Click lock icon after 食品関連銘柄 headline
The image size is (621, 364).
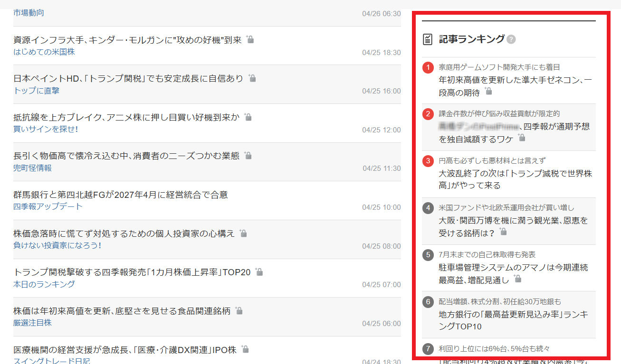(239, 310)
